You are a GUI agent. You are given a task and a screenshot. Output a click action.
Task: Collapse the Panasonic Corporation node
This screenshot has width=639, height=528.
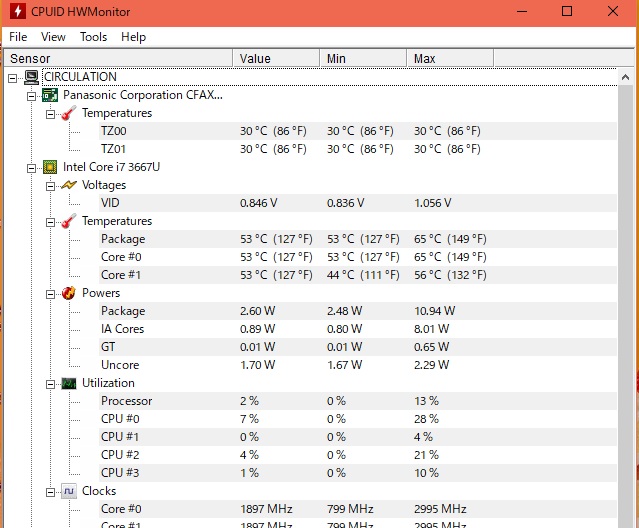pos(31,96)
